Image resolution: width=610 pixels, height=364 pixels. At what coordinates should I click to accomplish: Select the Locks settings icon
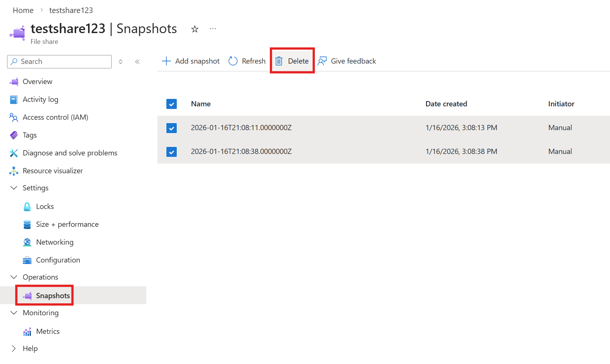pyautogui.click(x=27, y=206)
